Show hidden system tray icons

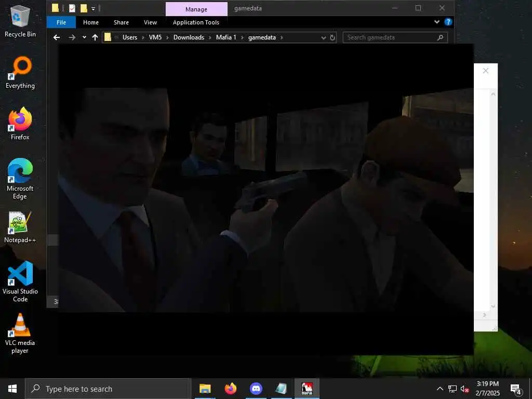point(440,389)
